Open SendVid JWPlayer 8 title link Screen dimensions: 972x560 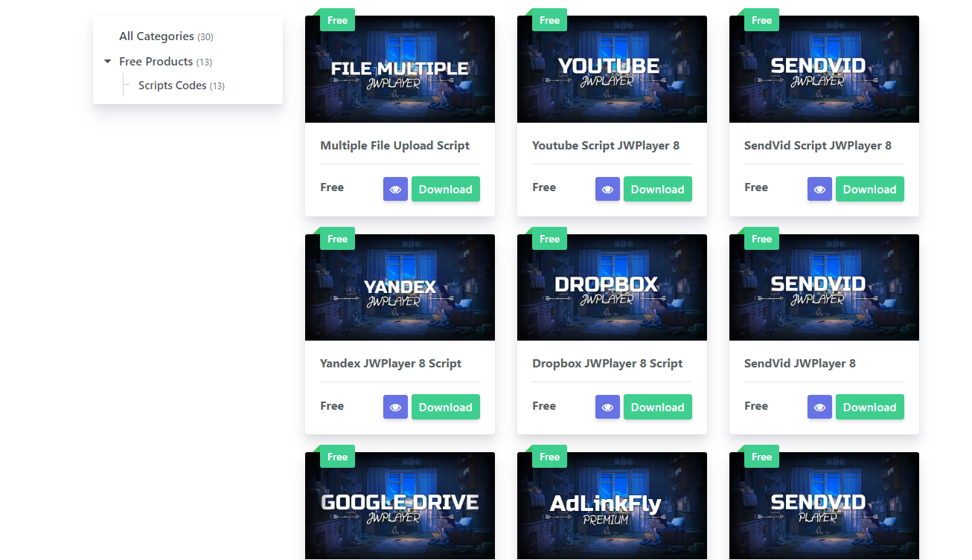pyautogui.click(x=800, y=364)
